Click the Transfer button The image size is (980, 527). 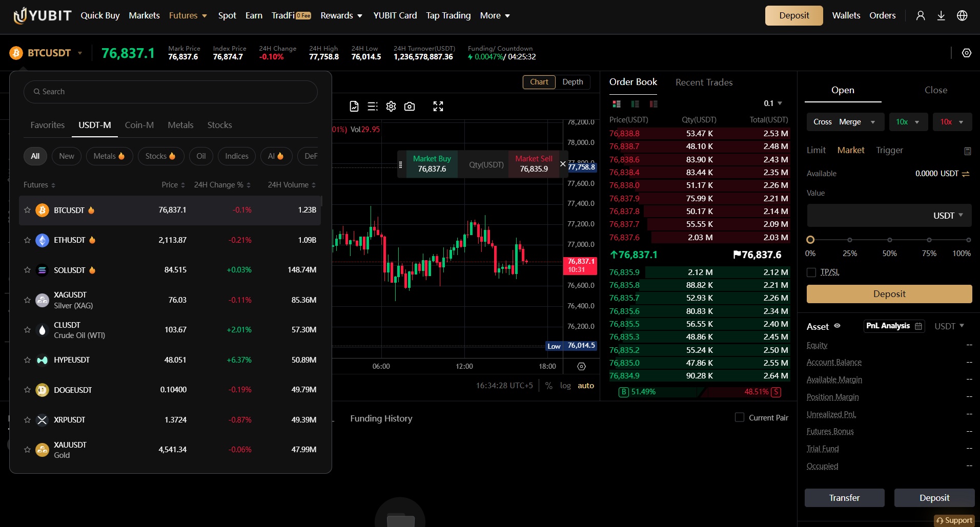[845, 498]
